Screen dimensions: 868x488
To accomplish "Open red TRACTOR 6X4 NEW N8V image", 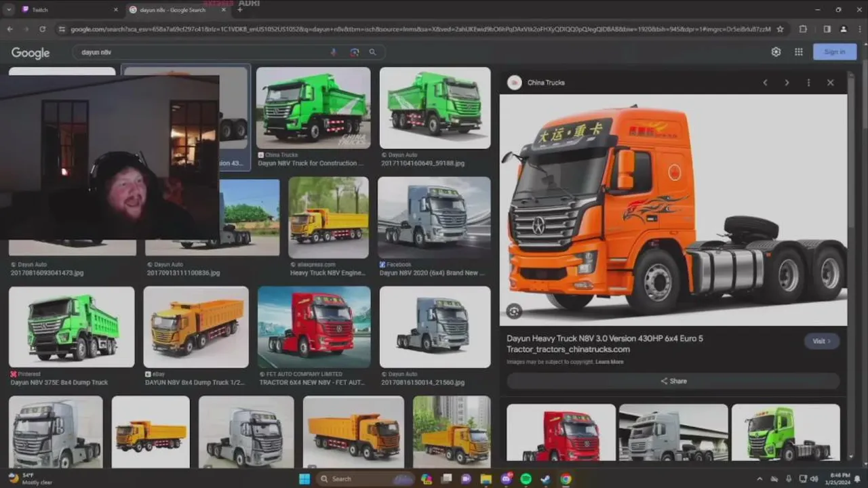I will pyautogui.click(x=314, y=327).
